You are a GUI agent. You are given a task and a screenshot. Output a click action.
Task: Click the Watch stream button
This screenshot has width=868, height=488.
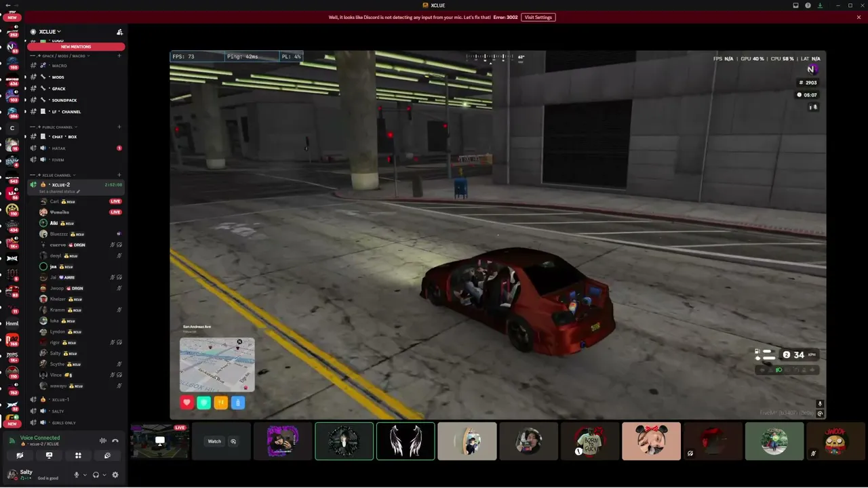(x=214, y=441)
